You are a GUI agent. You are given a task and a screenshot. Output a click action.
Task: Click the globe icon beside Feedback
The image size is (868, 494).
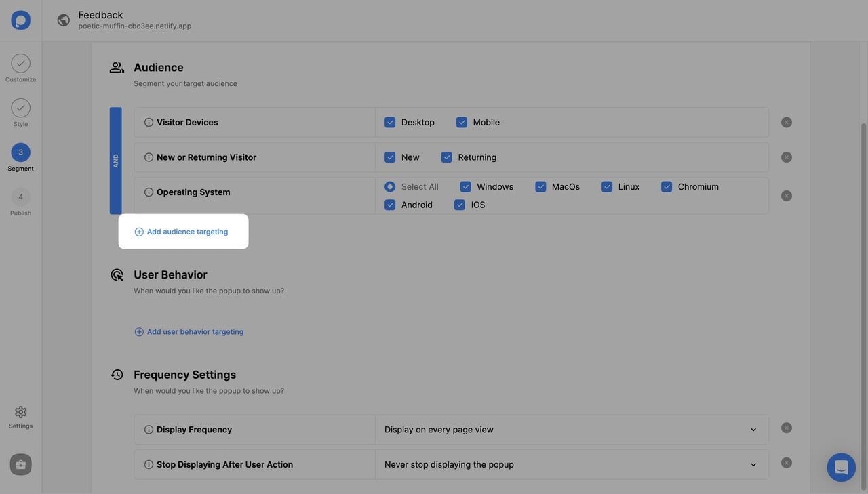click(63, 20)
